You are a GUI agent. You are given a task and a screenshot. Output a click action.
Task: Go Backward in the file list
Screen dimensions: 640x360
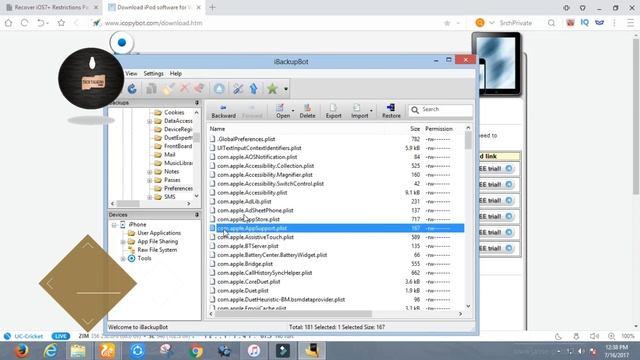pyautogui.click(x=223, y=111)
